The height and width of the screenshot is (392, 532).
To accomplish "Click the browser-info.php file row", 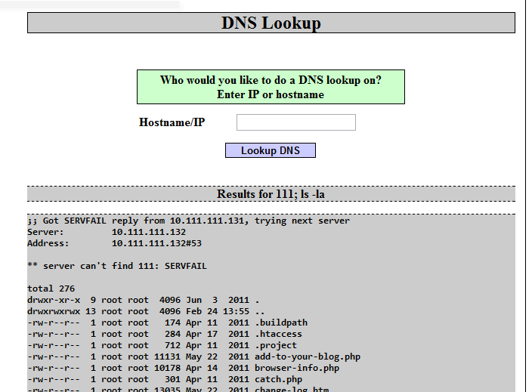I will click(x=183, y=368).
